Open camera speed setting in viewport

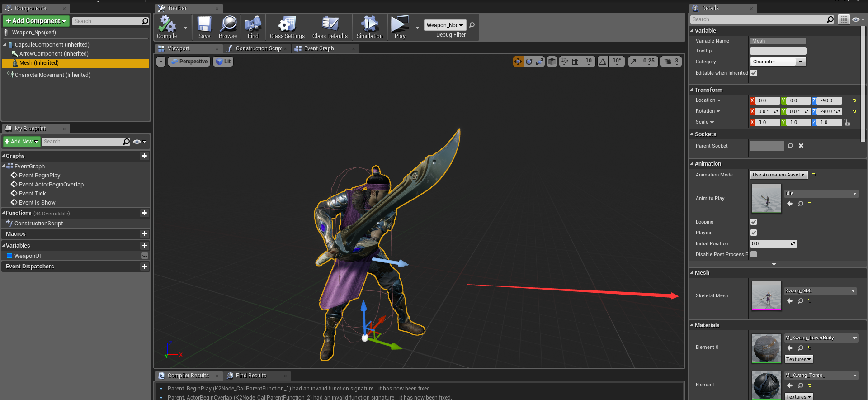[671, 62]
